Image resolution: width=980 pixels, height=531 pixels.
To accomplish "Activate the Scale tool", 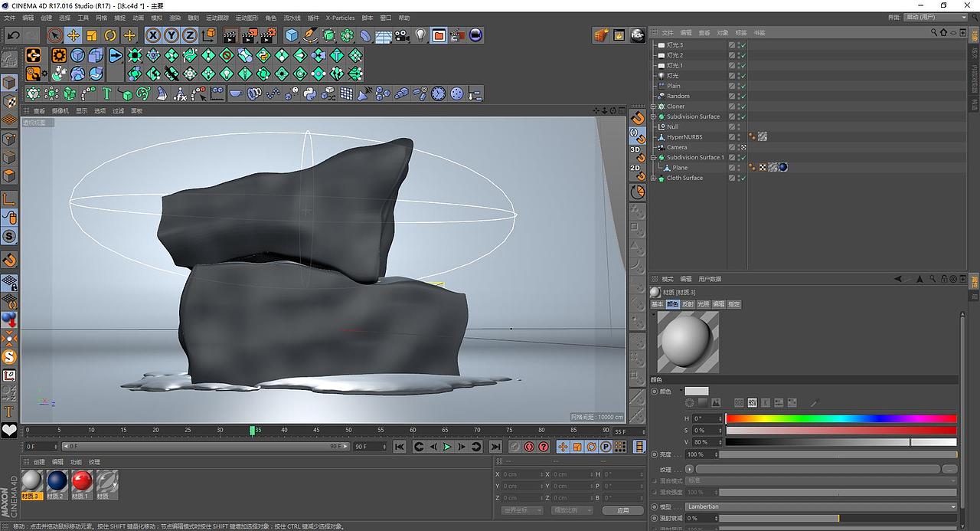I will coord(92,35).
